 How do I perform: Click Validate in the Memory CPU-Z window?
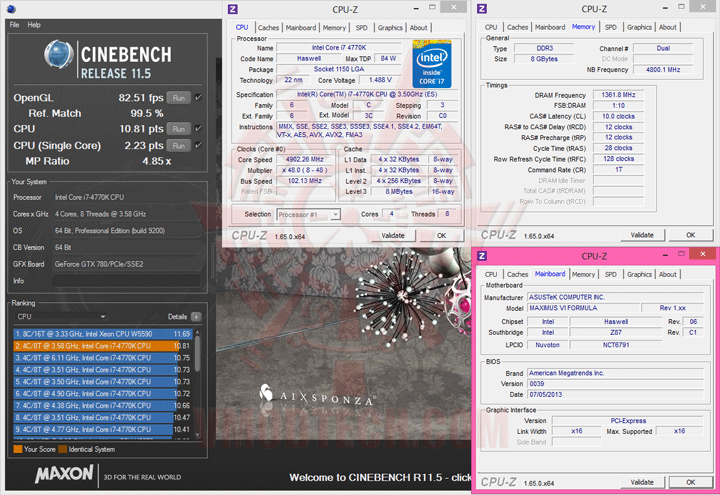coord(642,235)
